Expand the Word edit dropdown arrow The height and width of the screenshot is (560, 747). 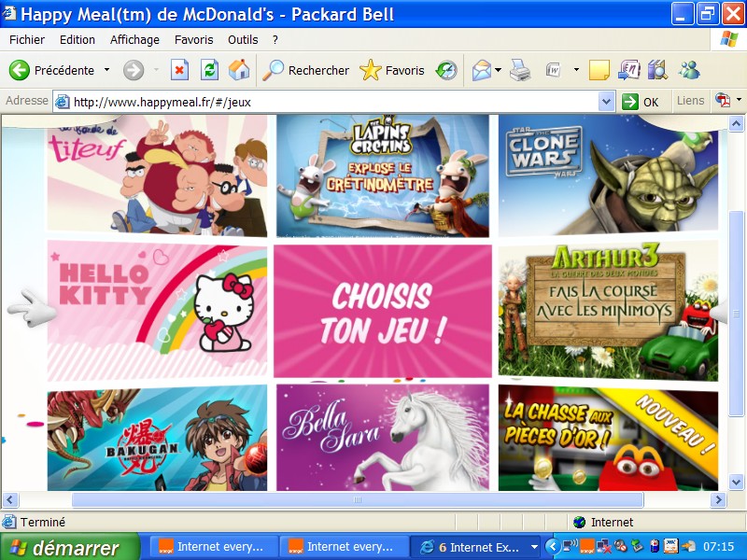click(576, 70)
